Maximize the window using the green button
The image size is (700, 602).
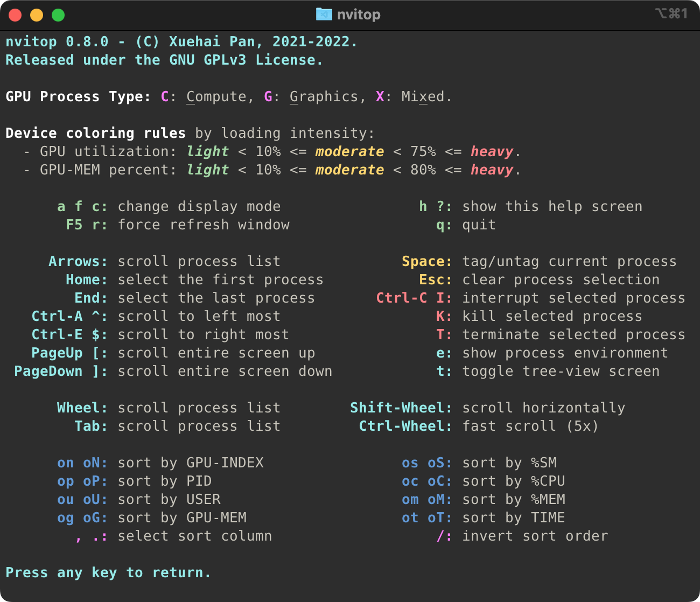coord(58,15)
